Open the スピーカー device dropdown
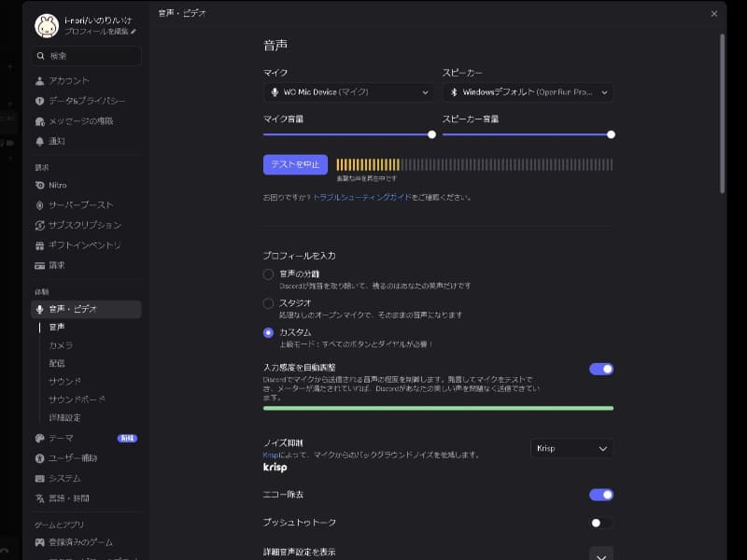This screenshot has height=560, width=747. [x=528, y=92]
